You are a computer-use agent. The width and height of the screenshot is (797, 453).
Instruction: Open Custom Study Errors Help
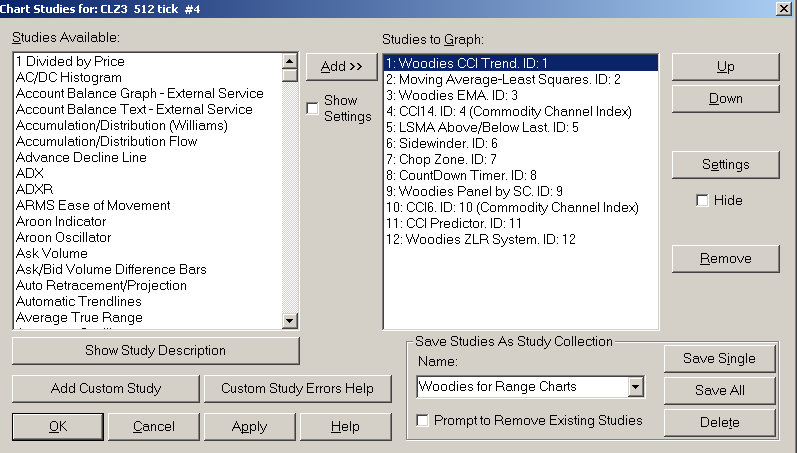click(x=297, y=389)
